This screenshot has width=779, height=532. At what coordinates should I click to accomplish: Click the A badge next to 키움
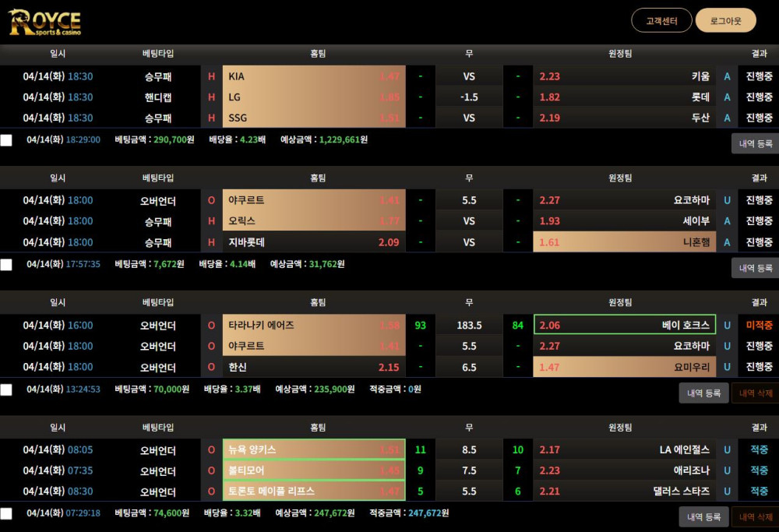pyautogui.click(x=727, y=76)
